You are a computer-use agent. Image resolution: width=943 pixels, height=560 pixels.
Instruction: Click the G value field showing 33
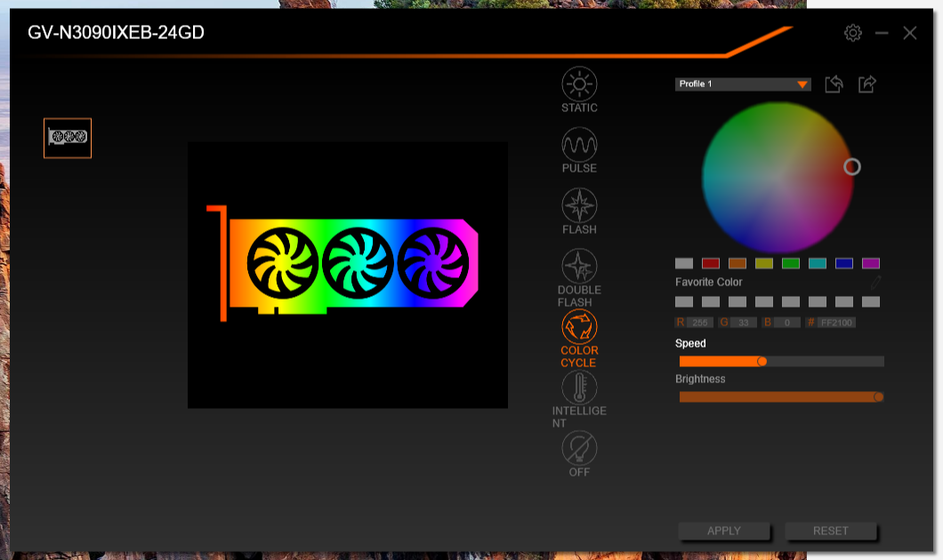[744, 323]
